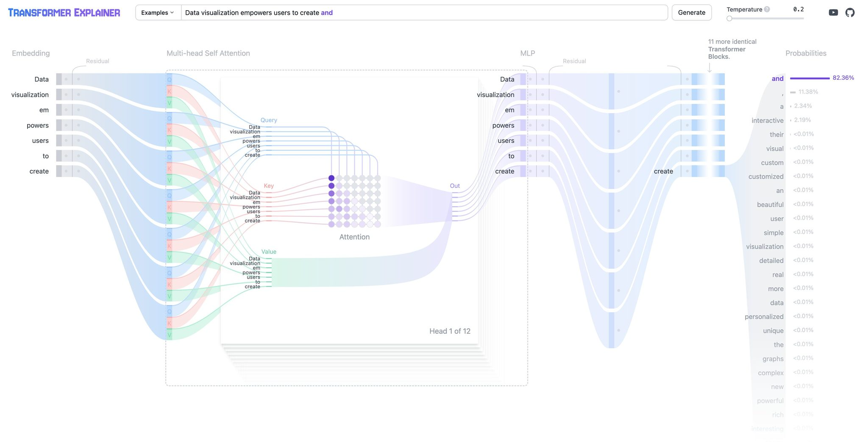
Task: Open the GitHub repository icon
Action: coord(850,13)
